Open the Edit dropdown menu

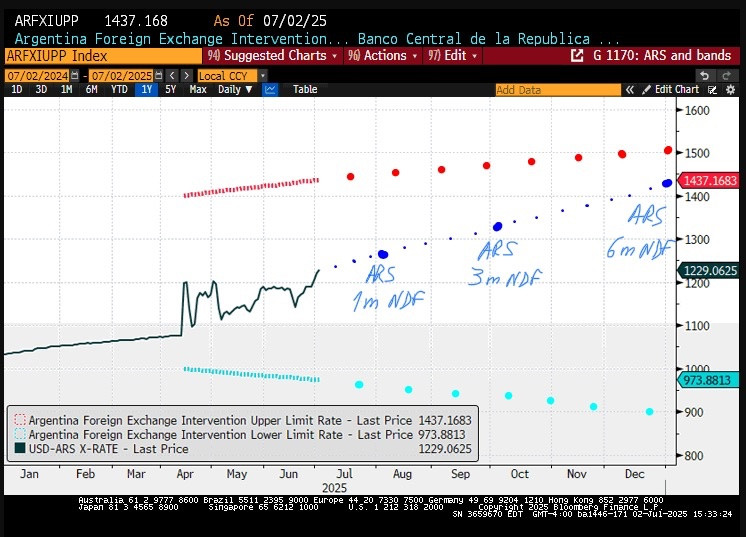[452, 56]
